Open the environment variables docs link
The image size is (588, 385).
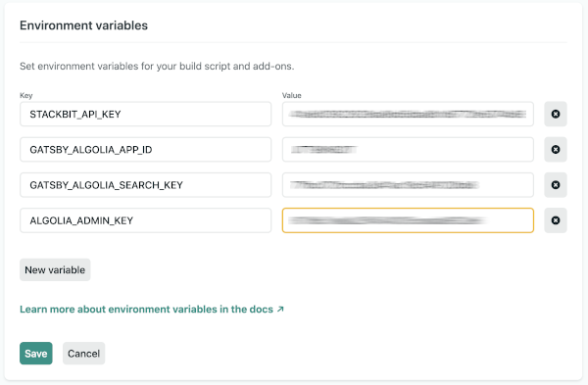pos(152,310)
